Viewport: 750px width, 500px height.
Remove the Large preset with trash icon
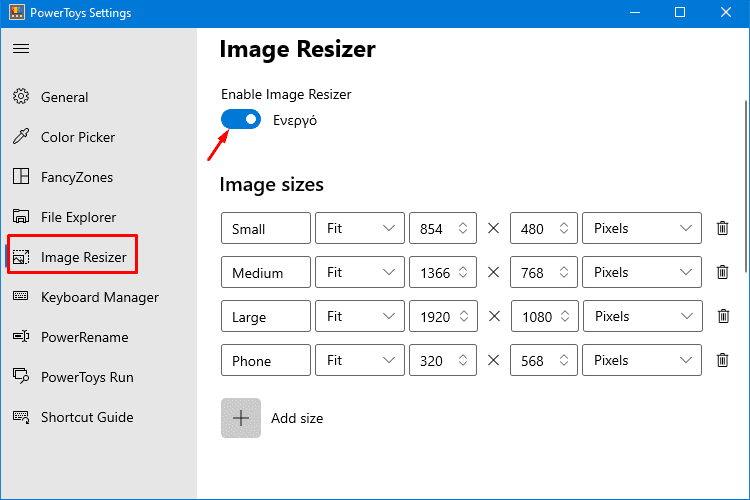pyautogui.click(x=723, y=316)
